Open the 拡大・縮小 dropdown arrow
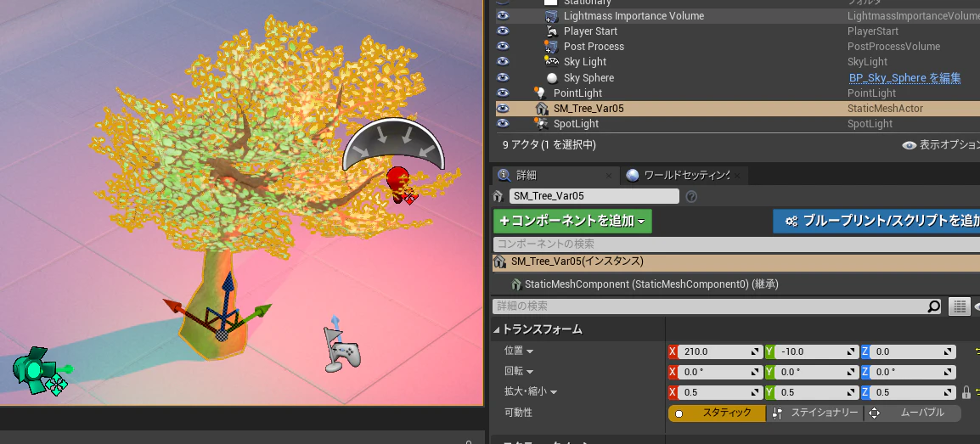 [x=553, y=392]
